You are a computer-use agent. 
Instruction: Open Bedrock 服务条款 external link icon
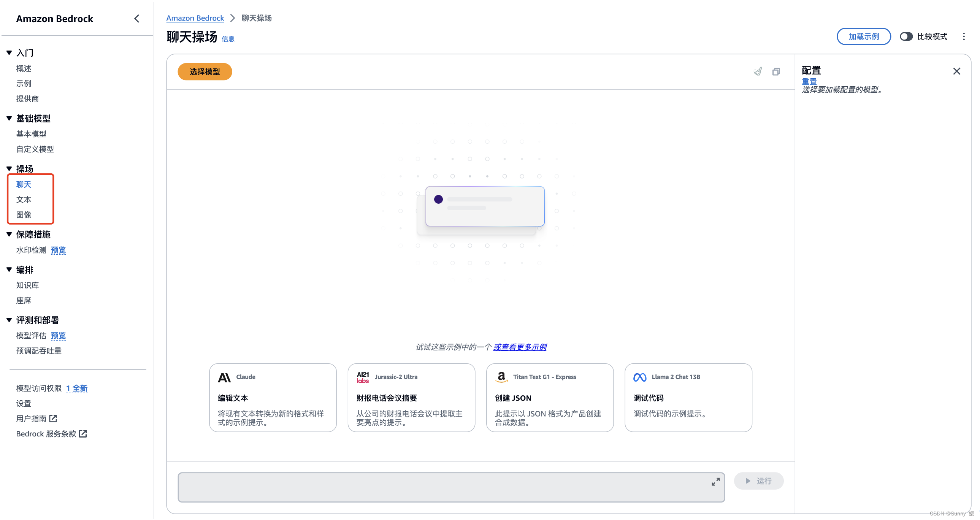(83, 434)
